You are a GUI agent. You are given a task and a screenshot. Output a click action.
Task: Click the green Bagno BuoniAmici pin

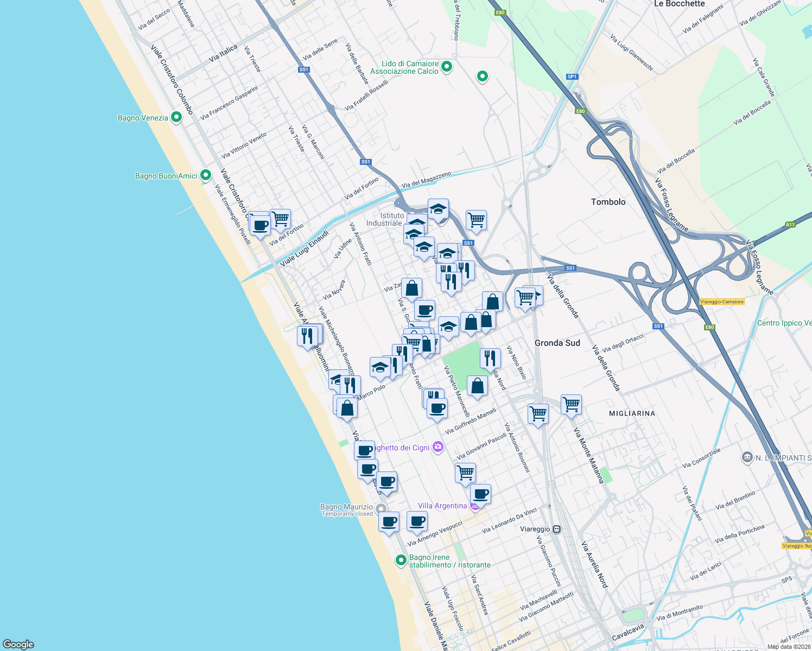coord(205,175)
